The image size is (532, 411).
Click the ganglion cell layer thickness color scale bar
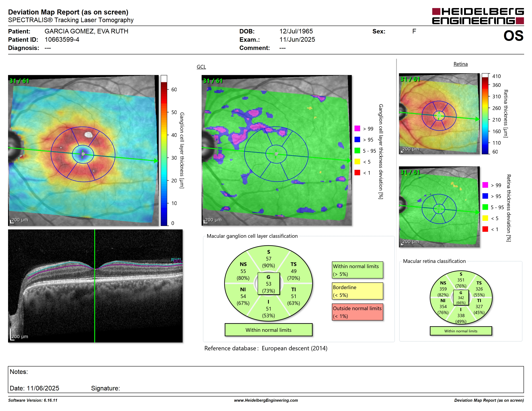tap(164, 150)
